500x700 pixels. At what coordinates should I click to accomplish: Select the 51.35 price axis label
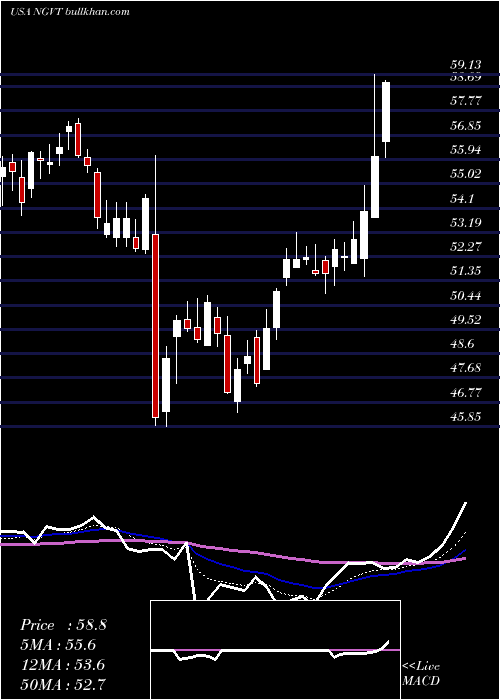(465, 271)
